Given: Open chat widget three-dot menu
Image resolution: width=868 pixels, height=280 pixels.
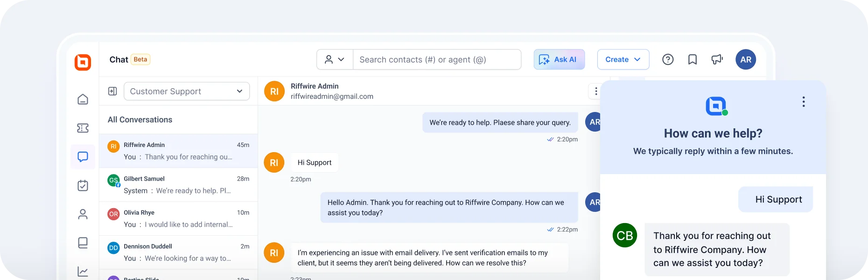Looking at the screenshot, I should 803,102.
